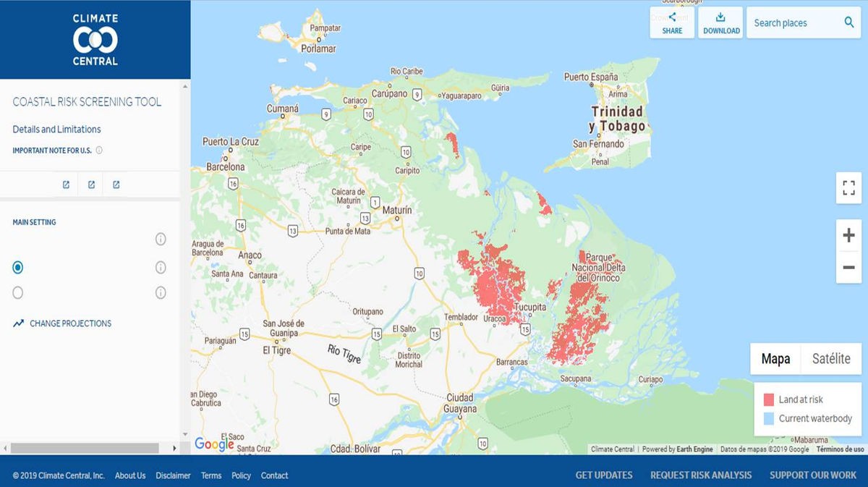This screenshot has width=868, height=487.
Task: Open the About Us footer link
Action: [x=130, y=475]
